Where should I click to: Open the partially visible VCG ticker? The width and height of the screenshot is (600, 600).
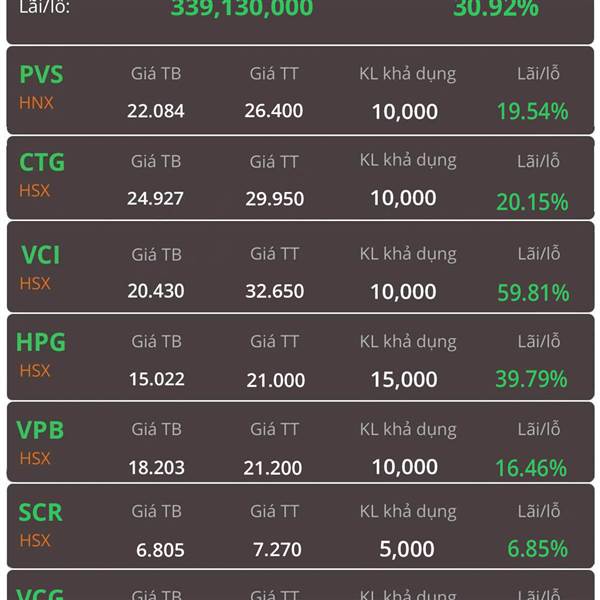40,594
